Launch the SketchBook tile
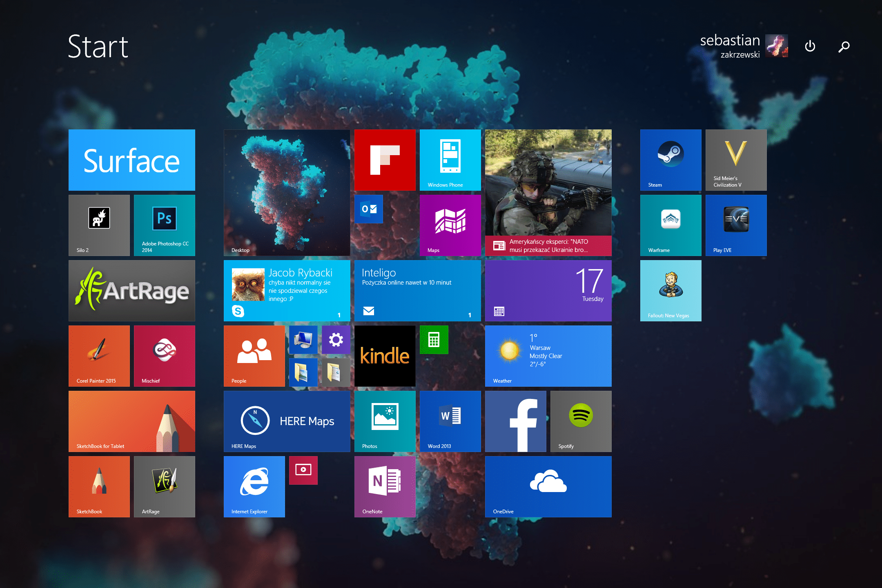The height and width of the screenshot is (588, 882). (99, 487)
